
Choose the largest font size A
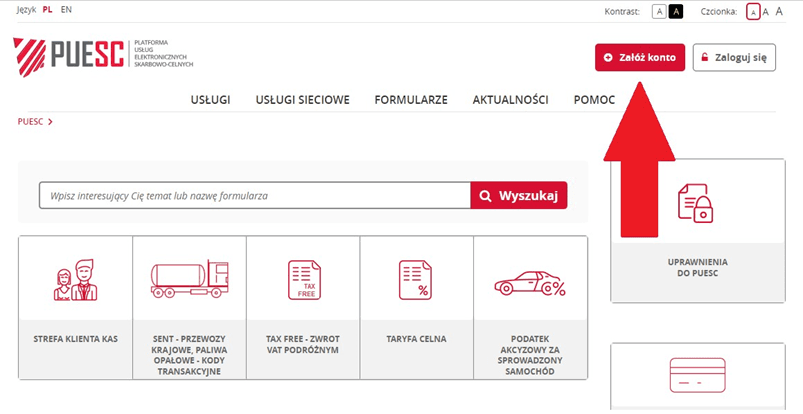coord(779,11)
